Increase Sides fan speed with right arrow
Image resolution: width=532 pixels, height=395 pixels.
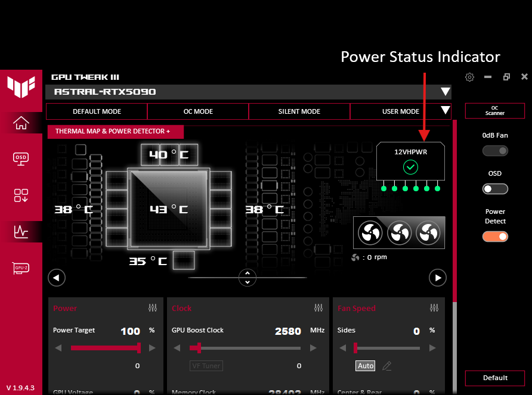tap(432, 348)
